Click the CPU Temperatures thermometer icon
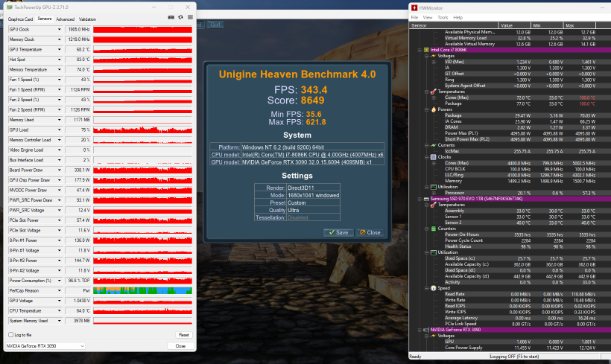 pos(434,92)
